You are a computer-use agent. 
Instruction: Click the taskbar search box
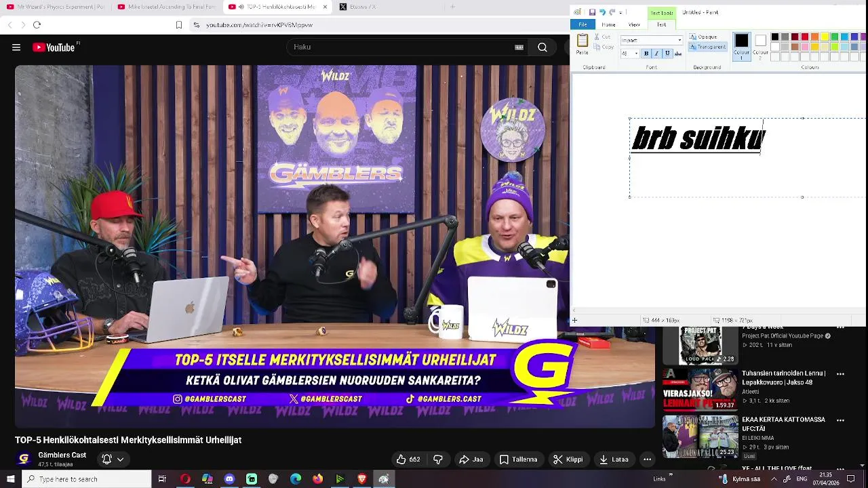point(86,479)
